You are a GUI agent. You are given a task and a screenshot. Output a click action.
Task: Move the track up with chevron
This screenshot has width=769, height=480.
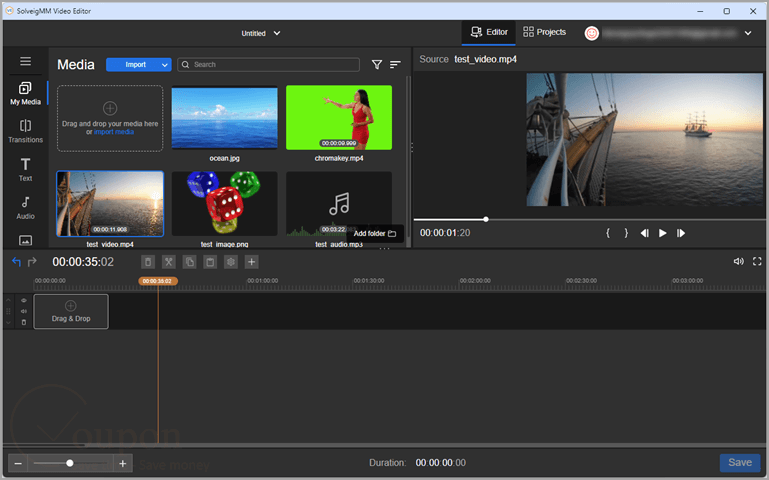click(x=8, y=300)
